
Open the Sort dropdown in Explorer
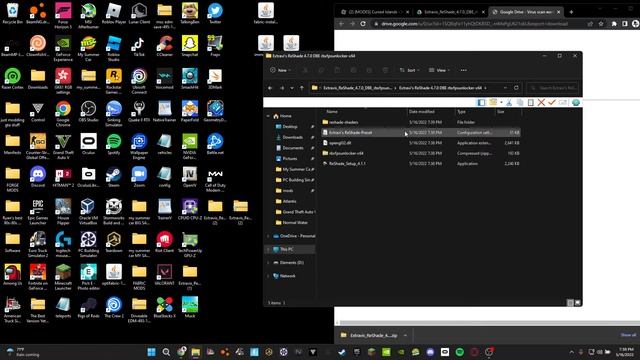tap(409, 70)
